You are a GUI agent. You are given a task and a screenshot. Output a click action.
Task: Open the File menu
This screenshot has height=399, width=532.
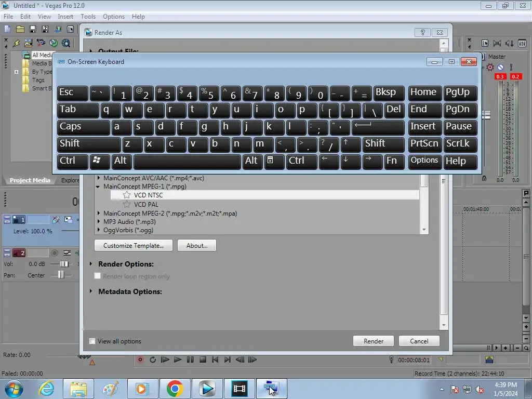click(8, 16)
